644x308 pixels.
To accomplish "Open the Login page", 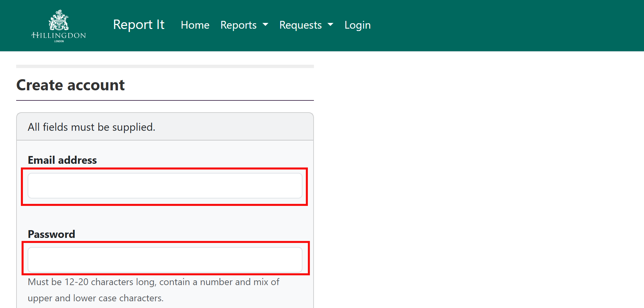I will 357,25.
